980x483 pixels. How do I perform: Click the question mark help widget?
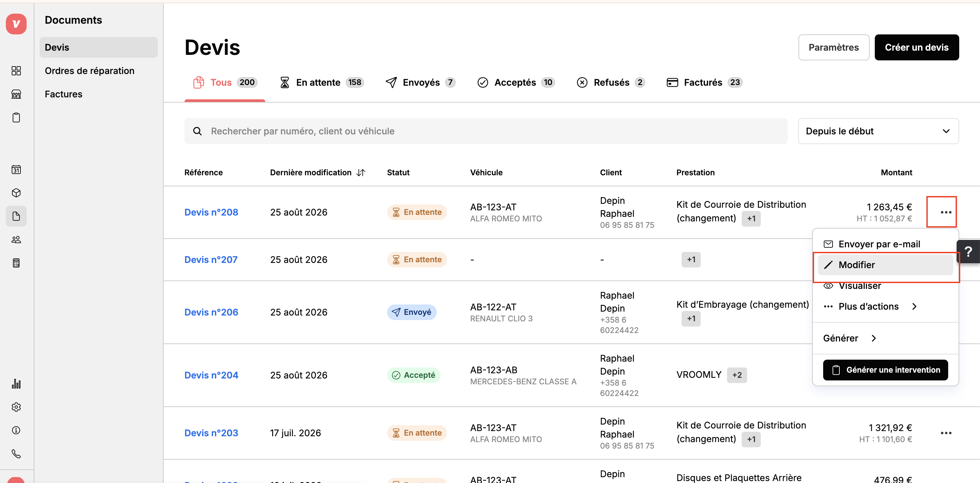968,252
